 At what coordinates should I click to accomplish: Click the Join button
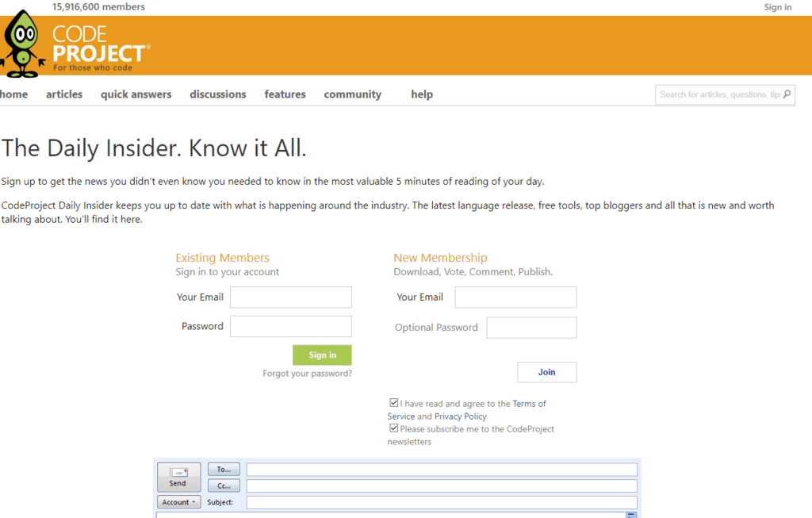(x=546, y=372)
